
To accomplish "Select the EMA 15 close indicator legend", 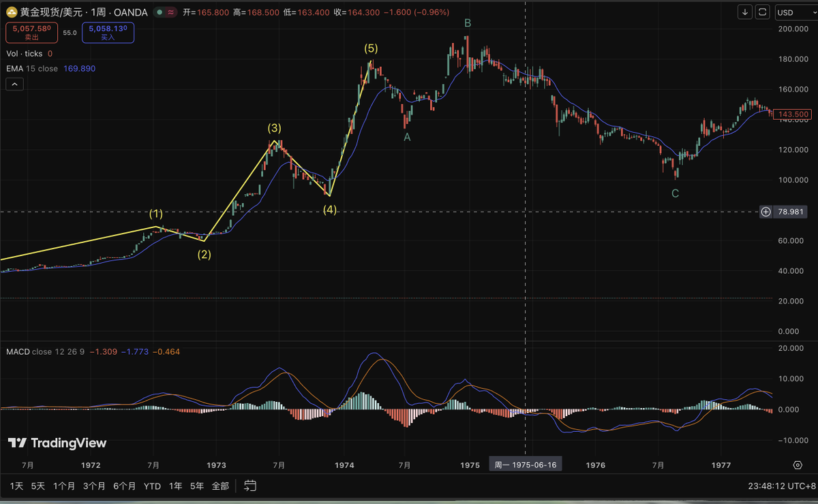I will [x=32, y=69].
